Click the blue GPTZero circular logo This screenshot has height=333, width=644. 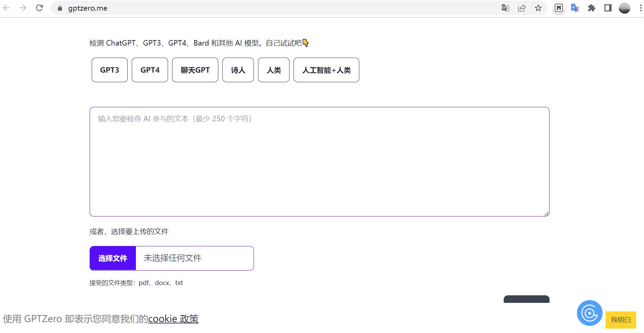589,313
